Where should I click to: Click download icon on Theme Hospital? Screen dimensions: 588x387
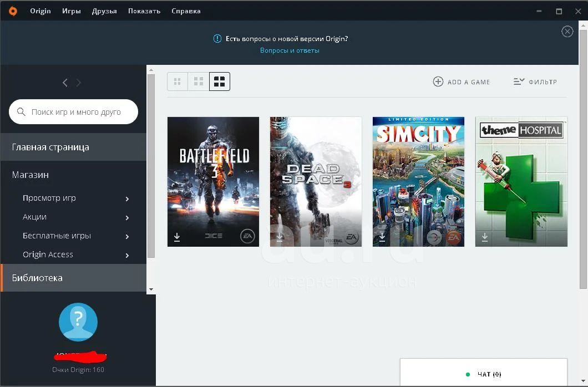tap(485, 237)
